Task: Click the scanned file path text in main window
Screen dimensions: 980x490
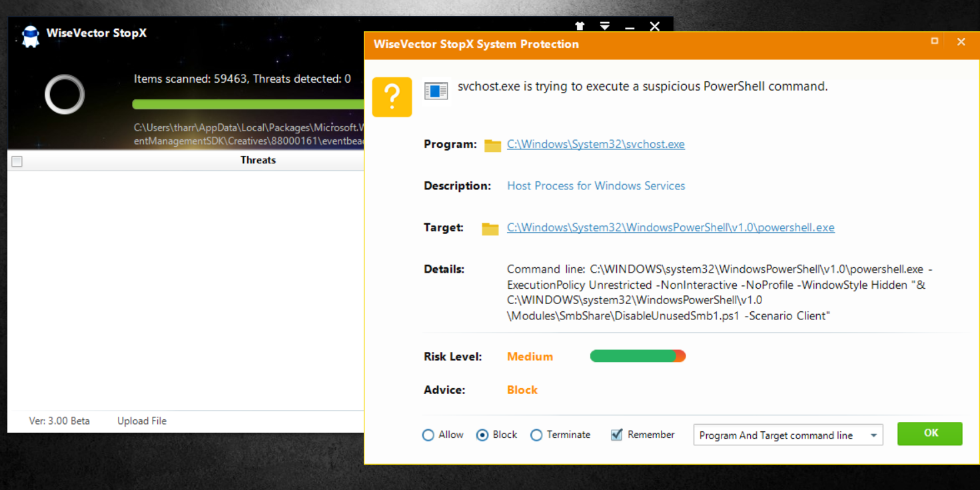Action: point(248,134)
